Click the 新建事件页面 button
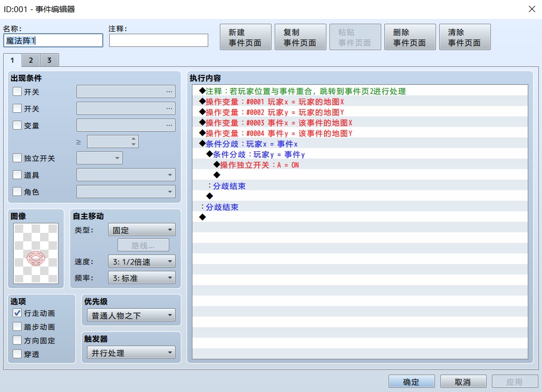 point(245,37)
